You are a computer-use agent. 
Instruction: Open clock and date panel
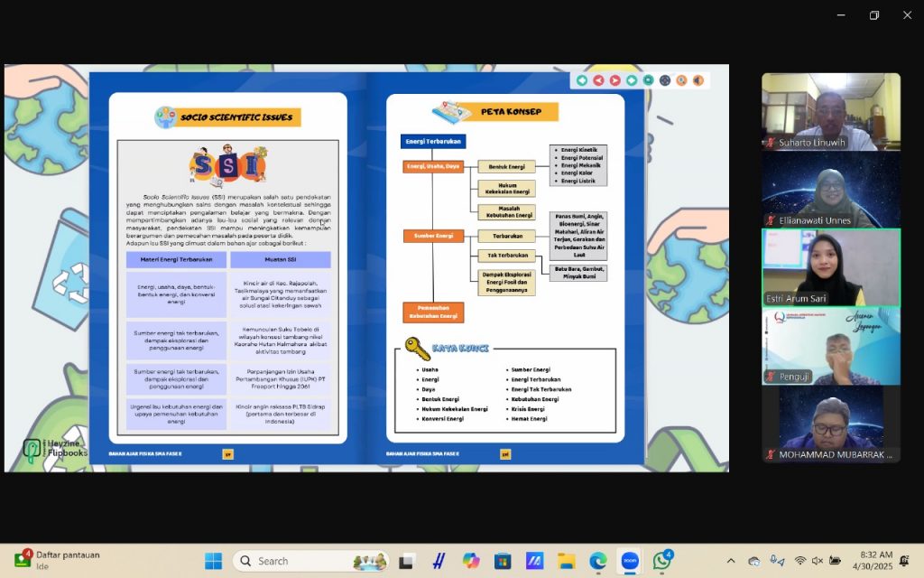tap(872, 561)
